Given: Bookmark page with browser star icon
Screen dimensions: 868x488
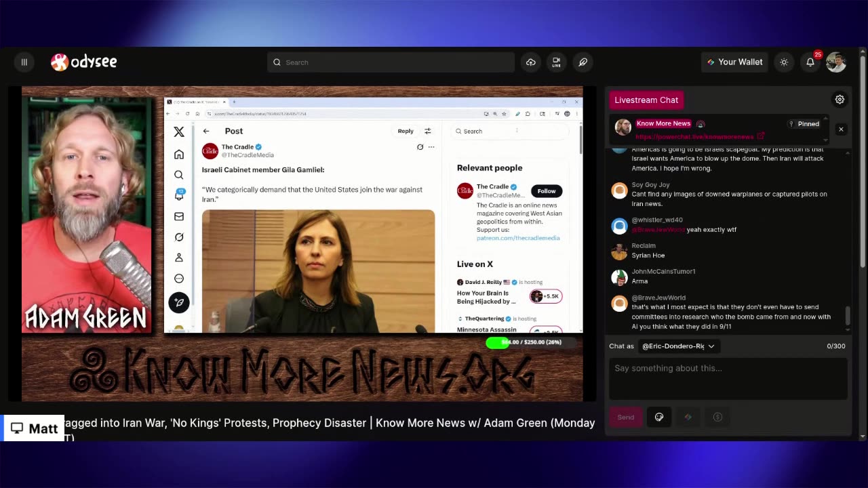Looking at the screenshot, I should [x=504, y=114].
